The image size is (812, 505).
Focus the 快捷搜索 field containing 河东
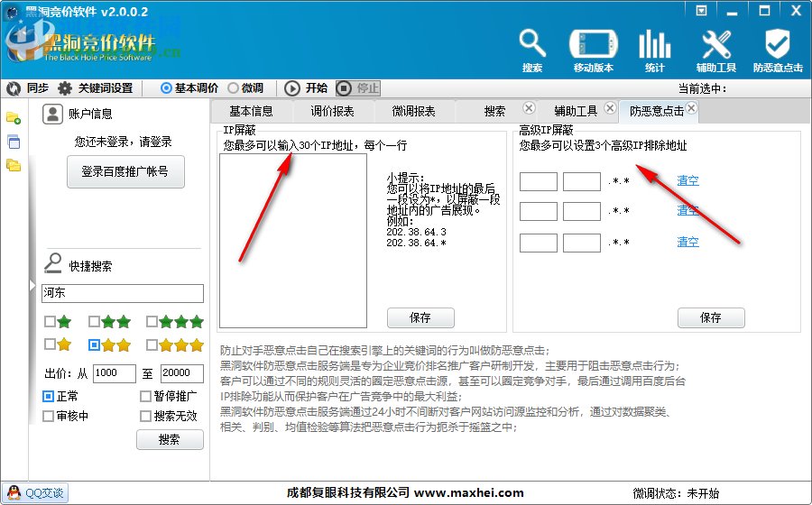123,293
